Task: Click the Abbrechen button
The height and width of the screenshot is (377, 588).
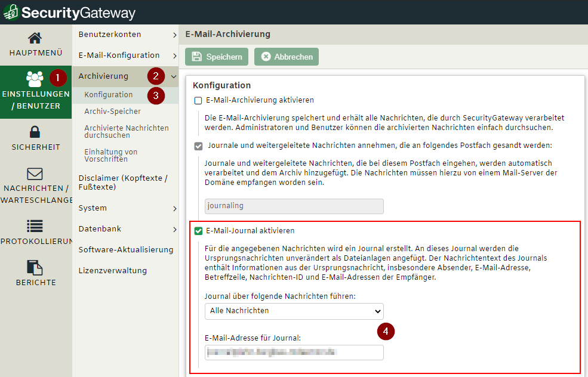Action: 287,57
